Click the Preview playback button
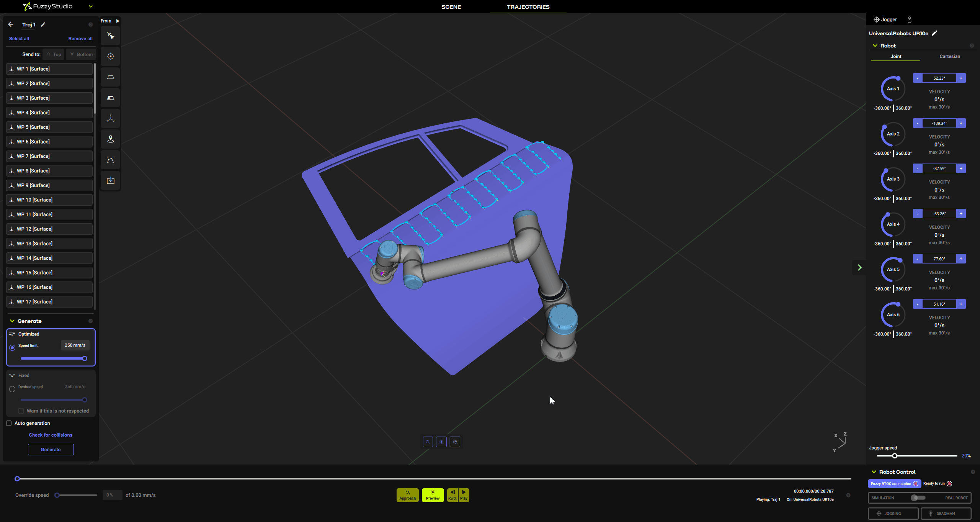The height and width of the screenshot is (522, 980). point(433,495)
